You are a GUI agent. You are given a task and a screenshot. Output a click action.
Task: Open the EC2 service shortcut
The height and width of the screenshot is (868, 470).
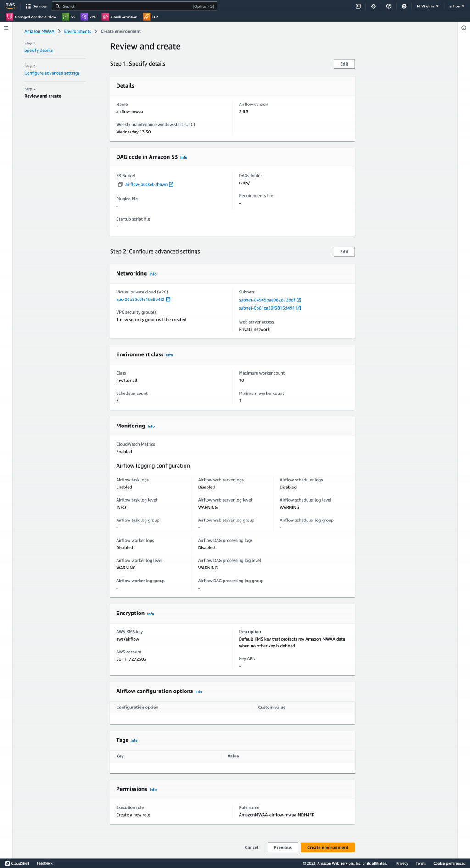click(x=151, y=17)
